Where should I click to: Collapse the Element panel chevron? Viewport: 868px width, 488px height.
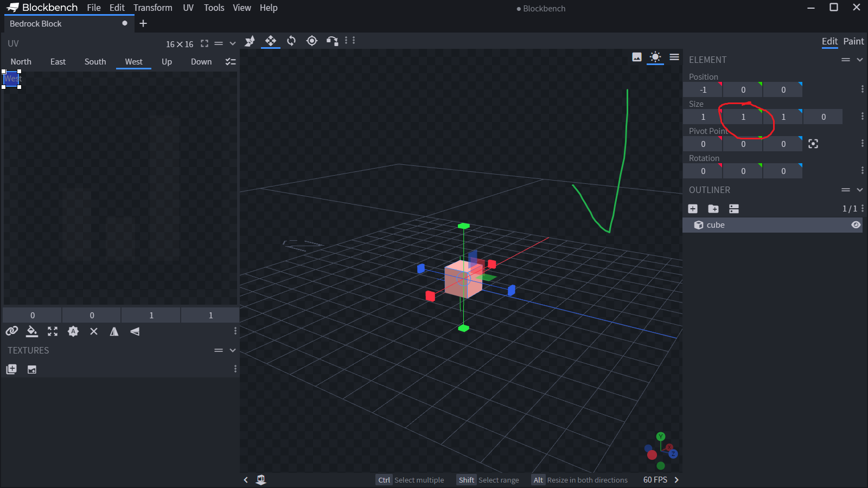(x=859, y=60)
